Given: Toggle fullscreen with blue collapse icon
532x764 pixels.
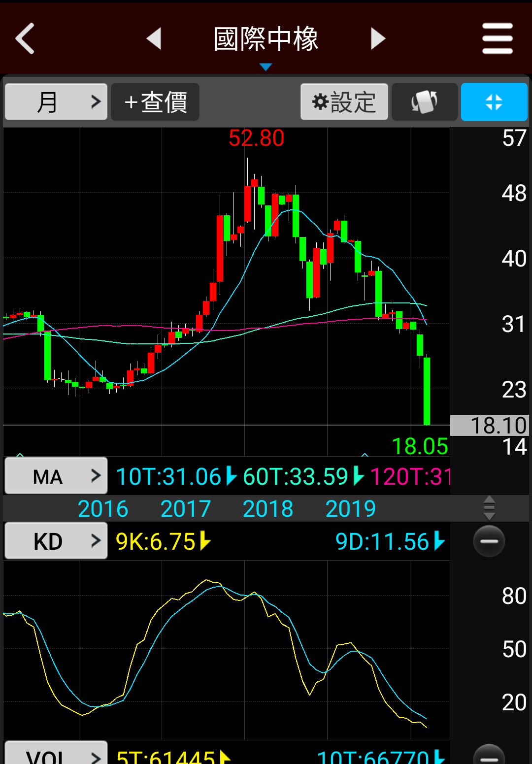Looking at the screenshot, I should click(x=494, y=102).
